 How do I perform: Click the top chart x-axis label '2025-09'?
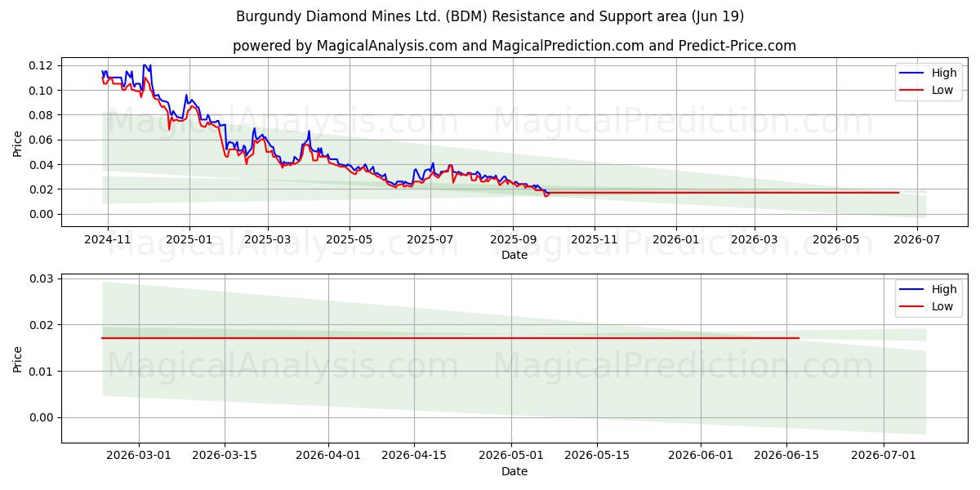(x=514, y=241)
